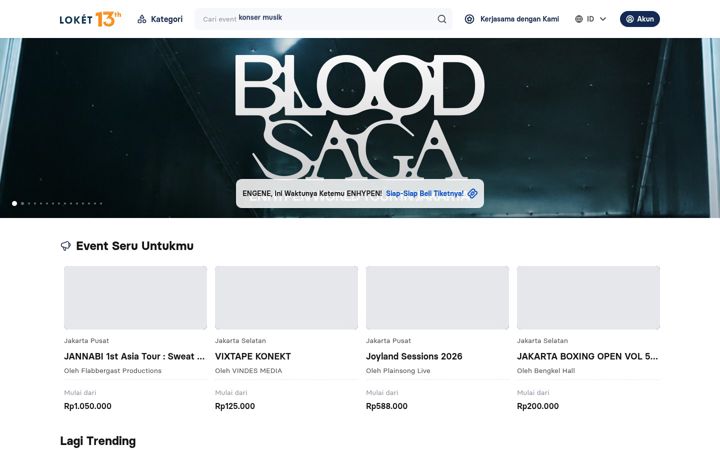This screenshot has width=720, height=450.
Task: Click the search magnifier icon
Action: point(442,19)
